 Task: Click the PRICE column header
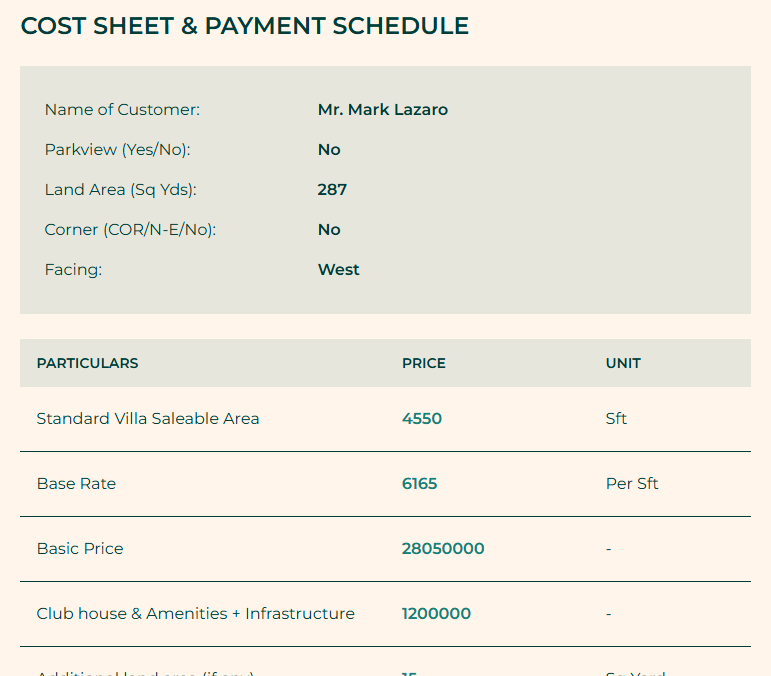tap(424, 363)
